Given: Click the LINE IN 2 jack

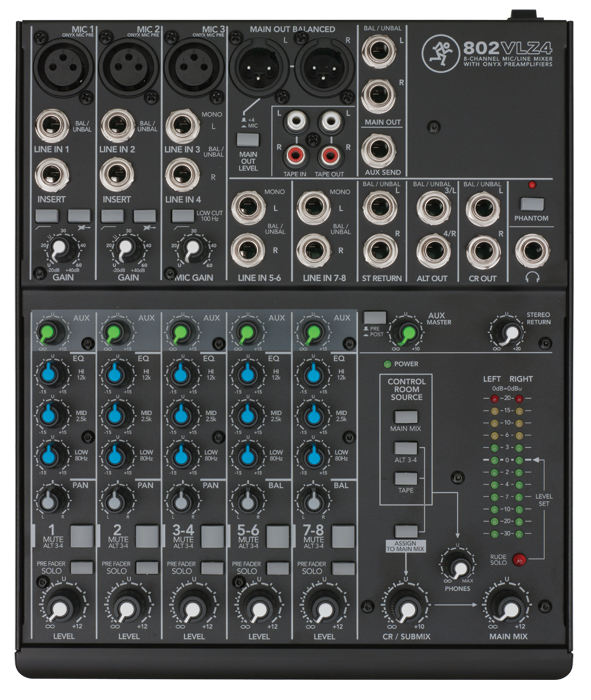Looking at the screenshot, I should pyautogui.click(x=117, y=126).
